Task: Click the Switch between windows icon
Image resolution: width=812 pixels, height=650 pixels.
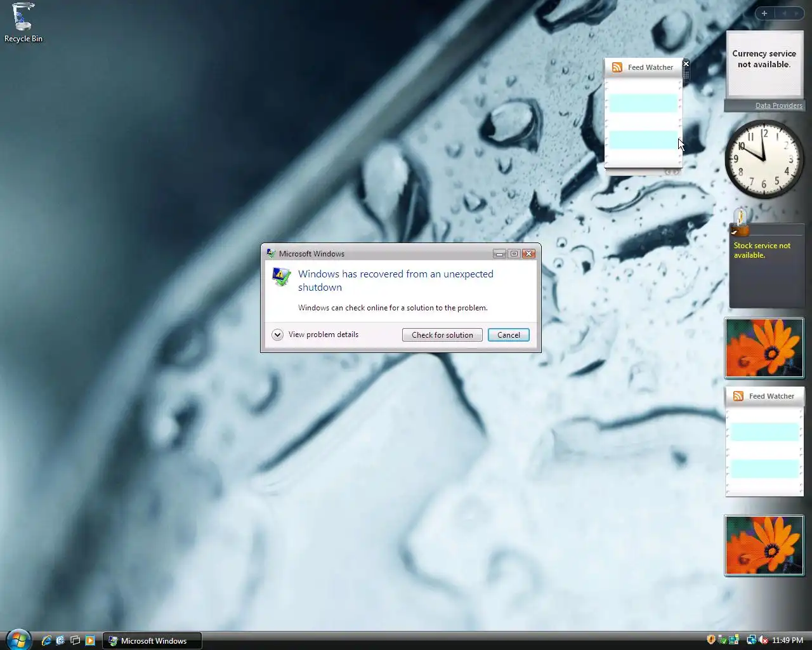Action: (75, 640)
